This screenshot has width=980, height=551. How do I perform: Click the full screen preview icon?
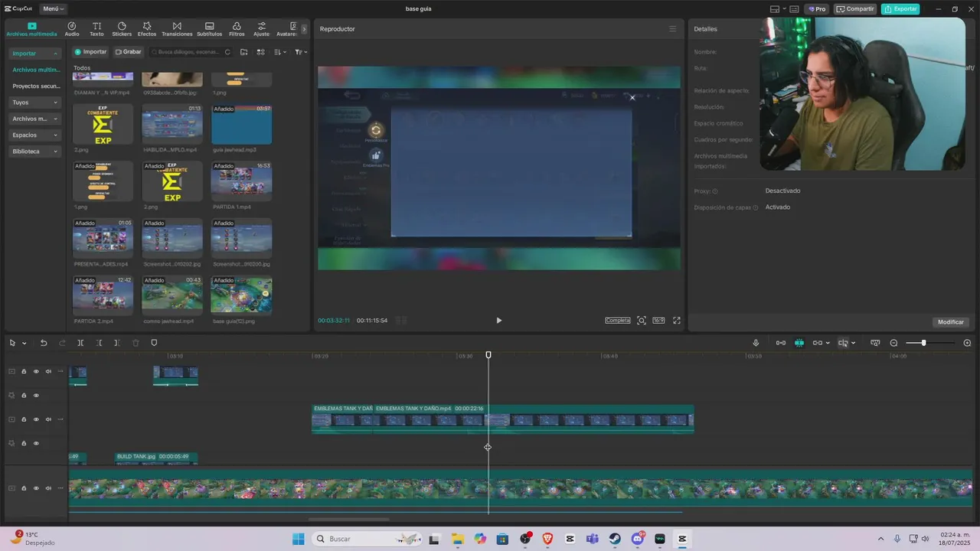(676, 321)
